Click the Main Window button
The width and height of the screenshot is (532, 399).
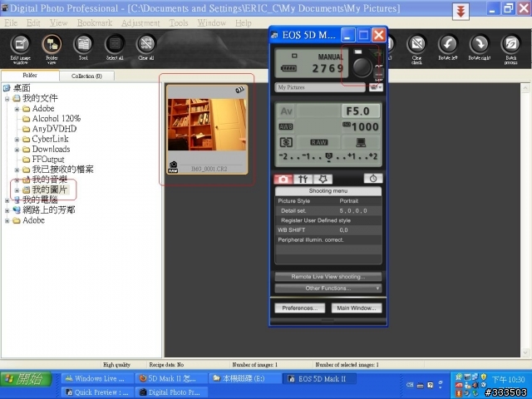point(357,308)
